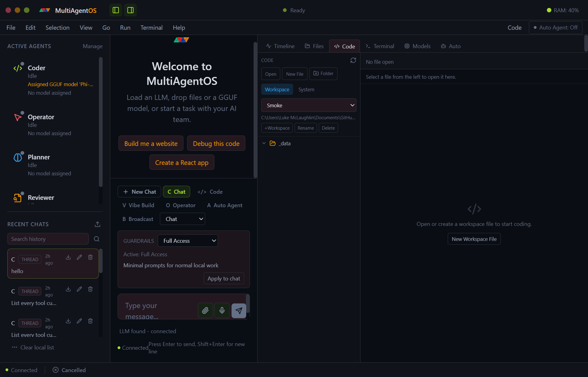Click Delete workspace button

click(x=328, y=128)
